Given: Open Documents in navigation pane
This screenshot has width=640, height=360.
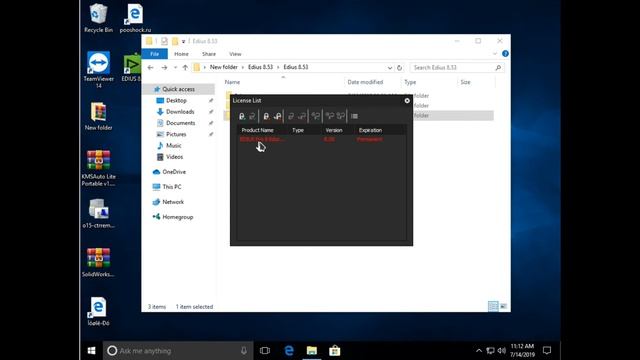Looking at the screenshot, I should [x=180, y=123].
